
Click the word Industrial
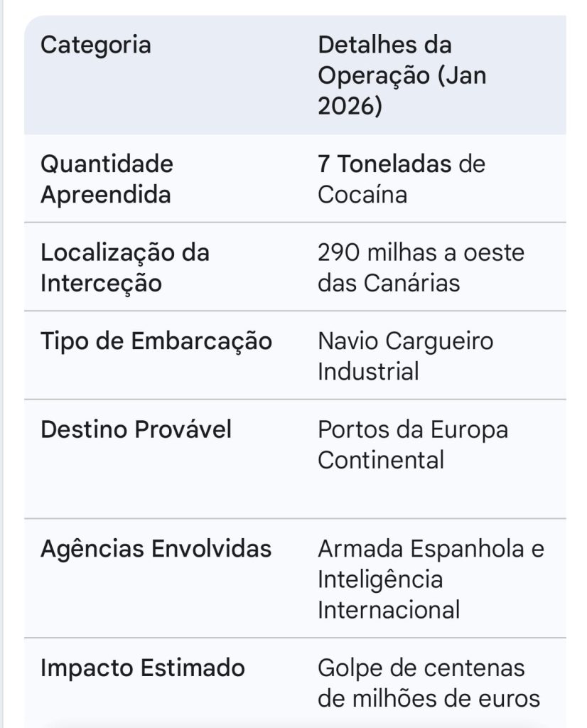(368, 371)
